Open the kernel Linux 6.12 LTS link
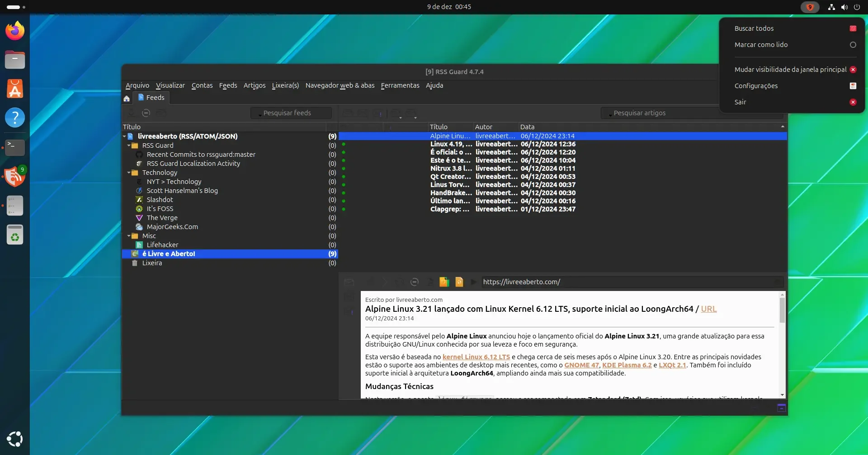Image resolution: width=868 pixels, height=455 pixels. tap(476, 357)
